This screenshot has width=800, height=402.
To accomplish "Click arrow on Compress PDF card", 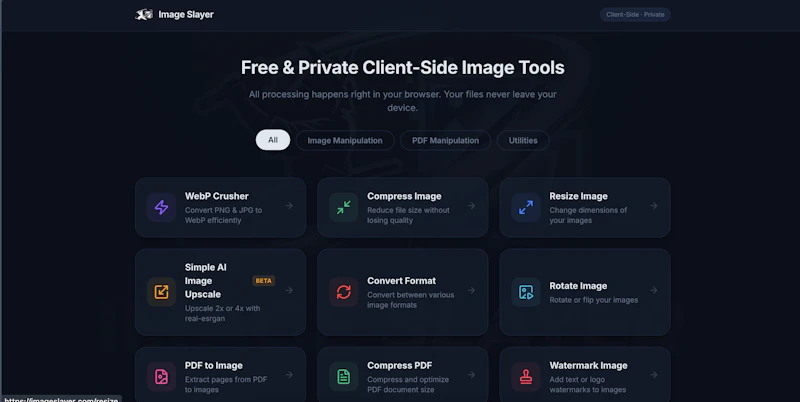I will coord(471,374).
